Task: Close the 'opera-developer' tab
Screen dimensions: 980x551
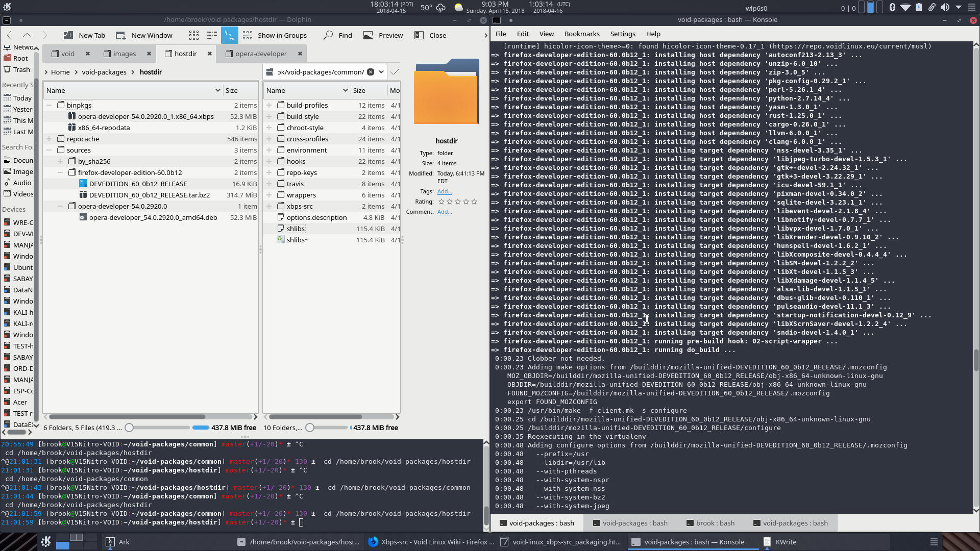Action: pyautogui.click(x=300, y=54)
